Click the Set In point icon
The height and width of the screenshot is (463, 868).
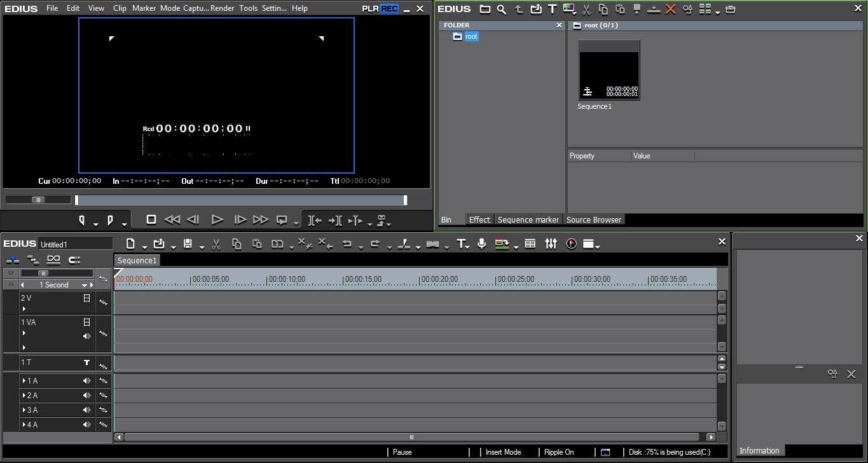[x=82, y=220]
